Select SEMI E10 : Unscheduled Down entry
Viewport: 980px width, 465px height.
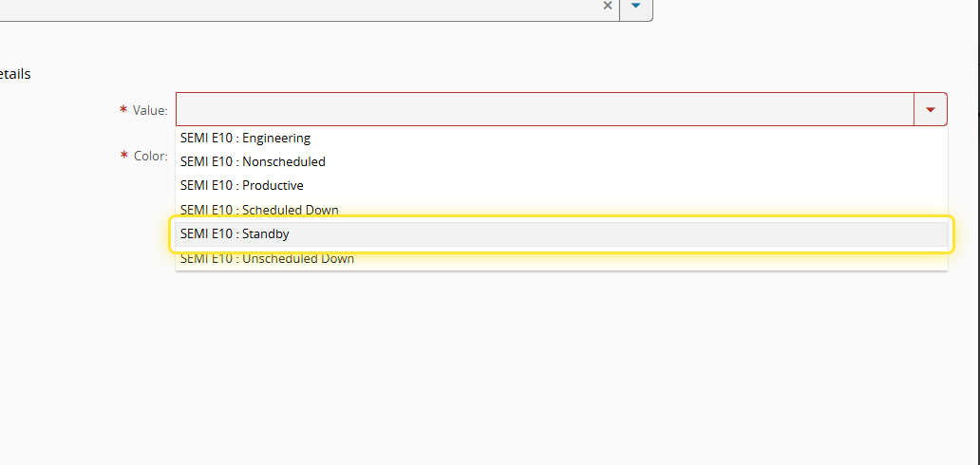pyautogui.click(x=267, y=258)
